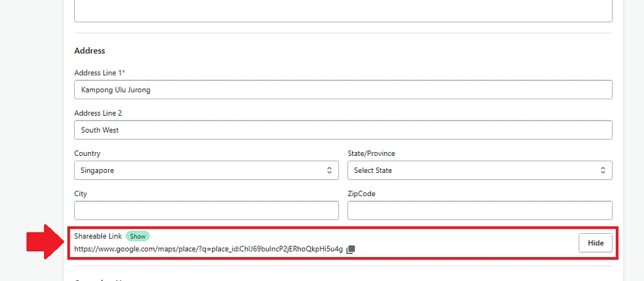Click the Shareable Link label text
The image size is (644, 281).
tap(97, 236)
